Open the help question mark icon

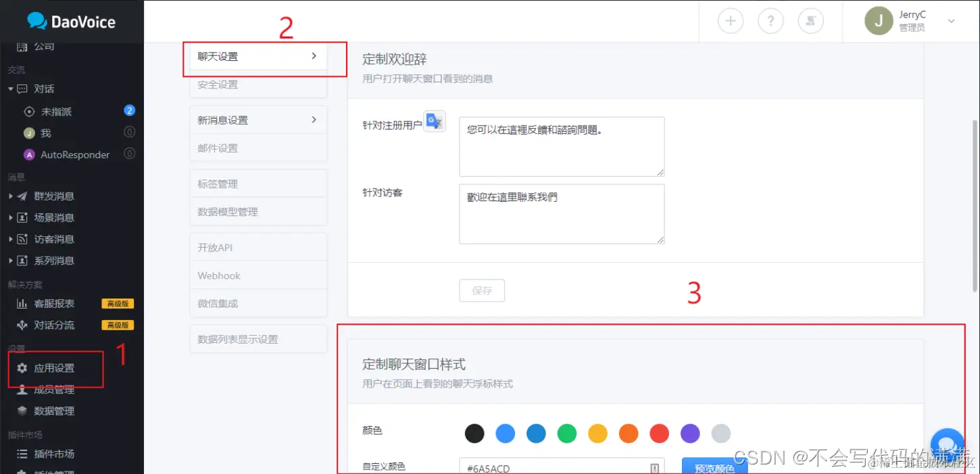(x=770, y=20)
